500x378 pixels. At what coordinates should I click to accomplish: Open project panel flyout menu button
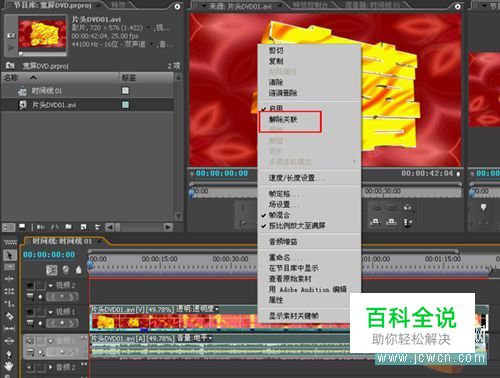pos(178,7)
